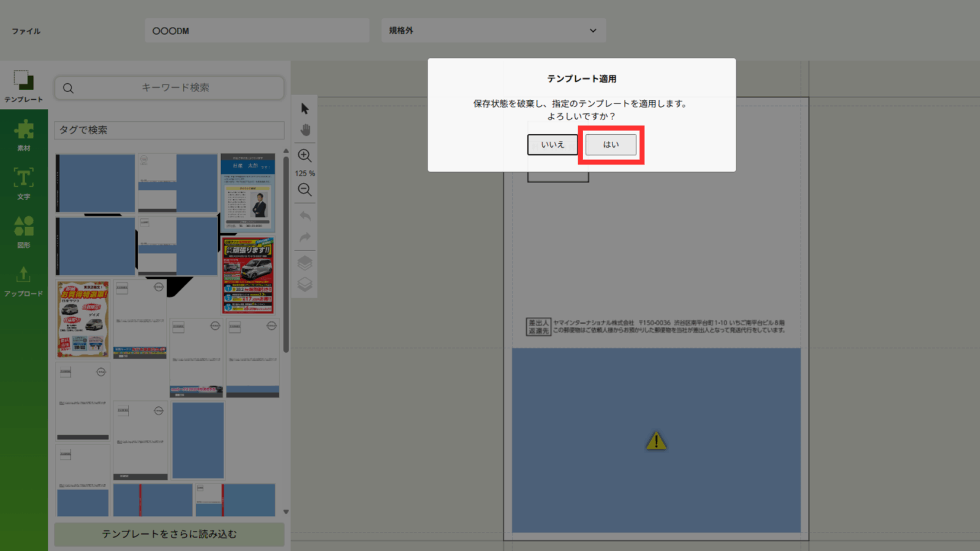Redo the last undone action
Viewport: 980px width, 551px height.
coord(305,238)
